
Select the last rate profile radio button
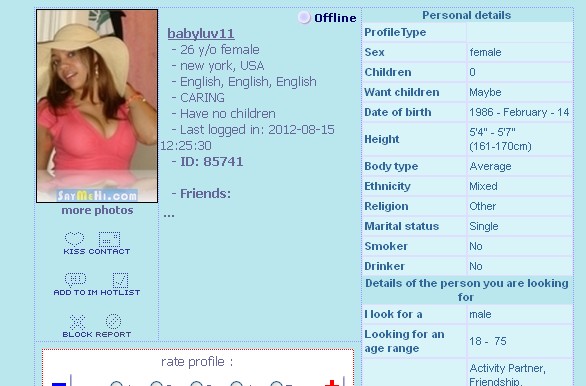[x=276, y=384]
